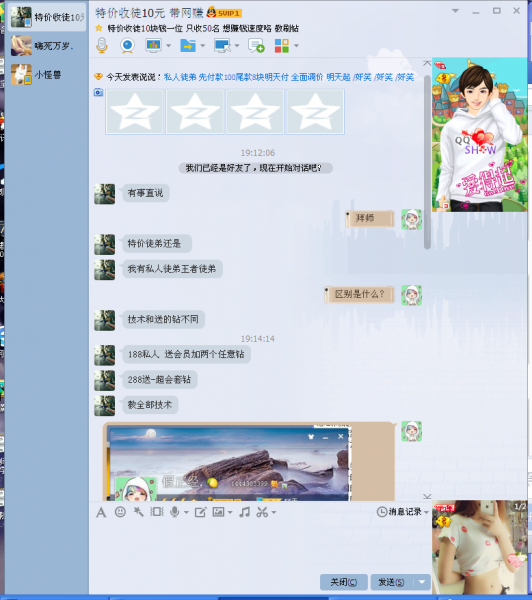Image resolution: width=532 pixels, height=600 pixels.
Task: Click the 发送(S) send button
Action: tap(392, 582)
